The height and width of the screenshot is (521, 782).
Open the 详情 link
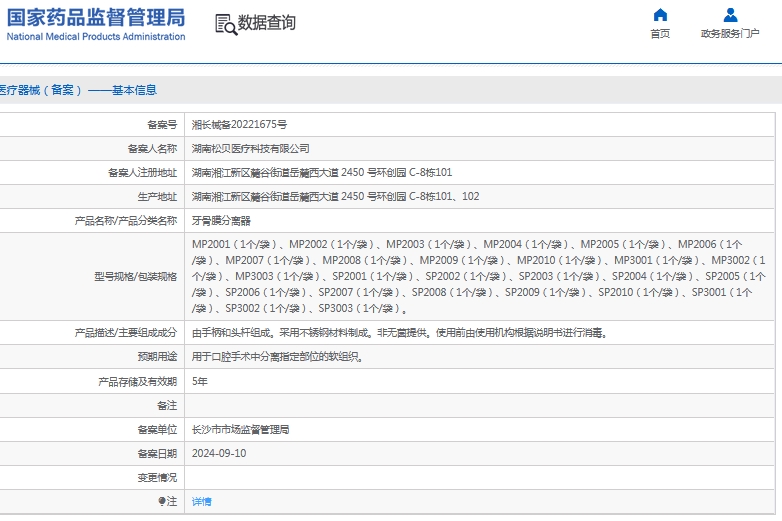[201, 502]
